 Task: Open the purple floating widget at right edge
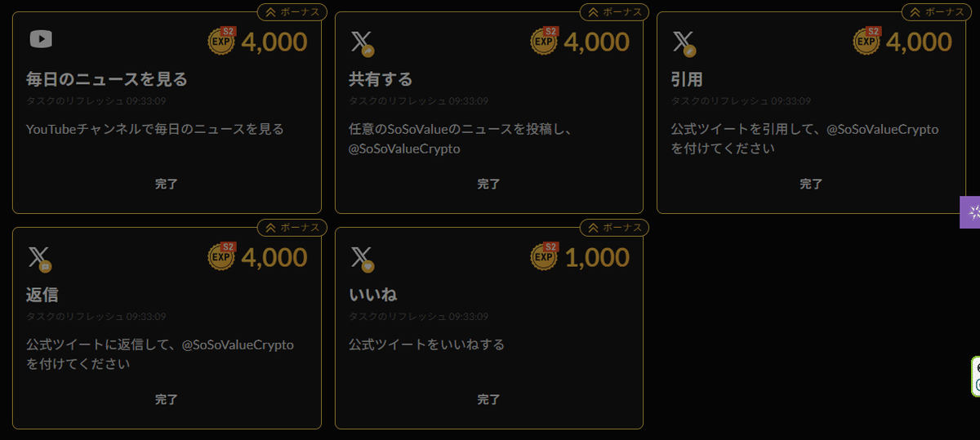pyautogui.click(x=972, y=212)
